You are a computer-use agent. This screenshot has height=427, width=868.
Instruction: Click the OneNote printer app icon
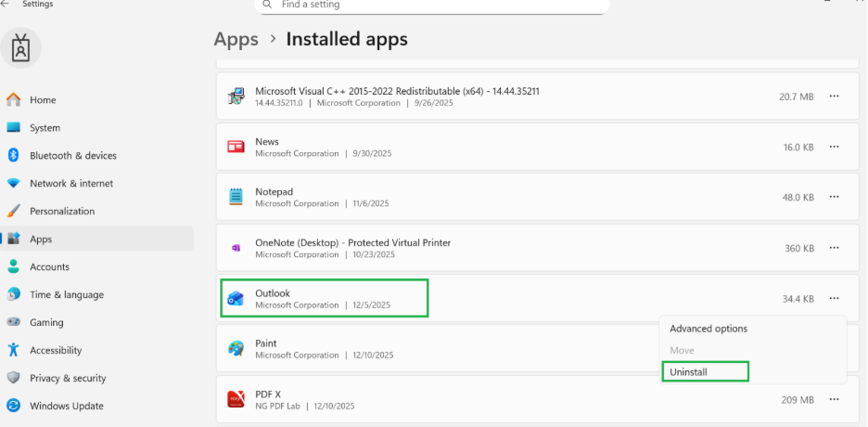tap(236, 248)
